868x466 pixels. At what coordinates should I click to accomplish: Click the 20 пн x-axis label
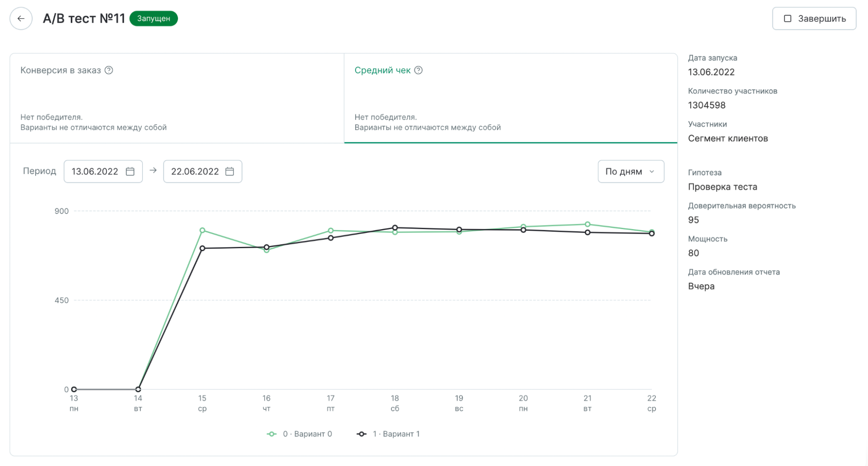click(x=523, y=404)
